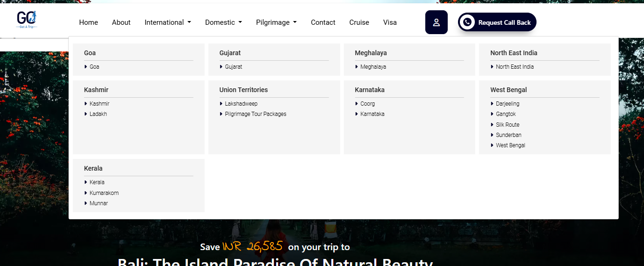Go to the Home menu item
This screenshot has height=266, width=644.
click(x=88, y=22)
